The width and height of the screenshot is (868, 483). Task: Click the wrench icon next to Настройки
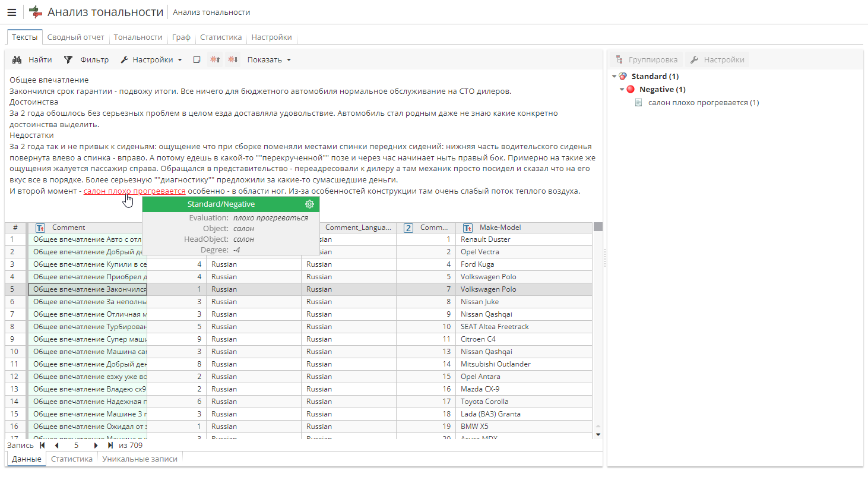[124, 60]
